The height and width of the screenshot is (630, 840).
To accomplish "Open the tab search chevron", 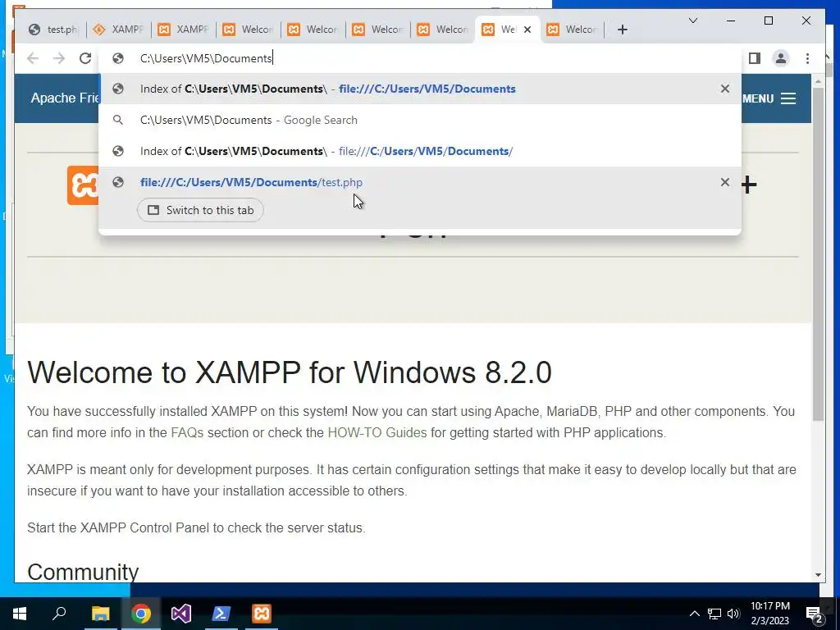I will [x=692, y=21].
